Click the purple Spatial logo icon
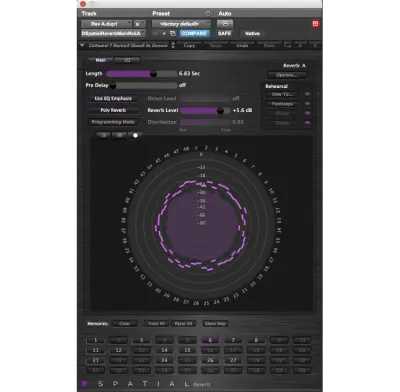The width and height of the screenshot is (400, 392). [x=84, y=384]
